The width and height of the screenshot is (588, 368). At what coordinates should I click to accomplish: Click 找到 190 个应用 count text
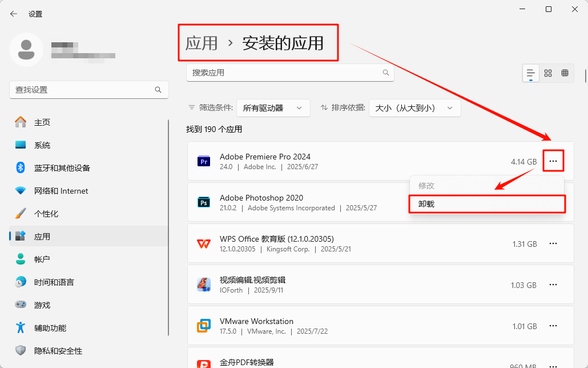214,129
